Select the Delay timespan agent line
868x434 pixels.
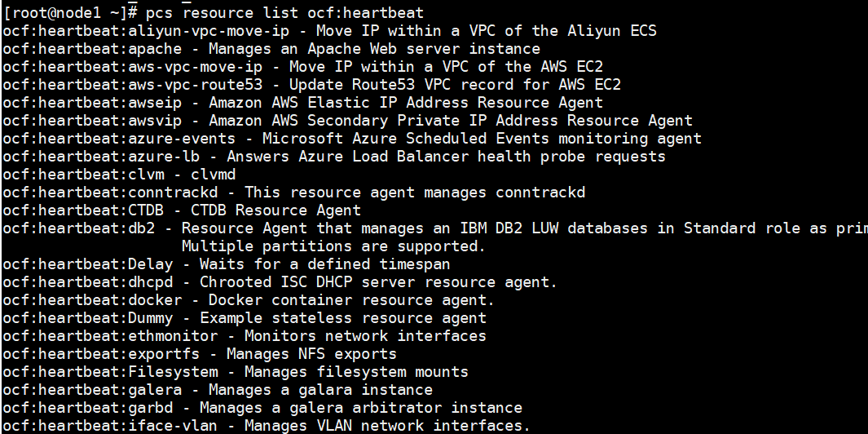click(226, 264)
